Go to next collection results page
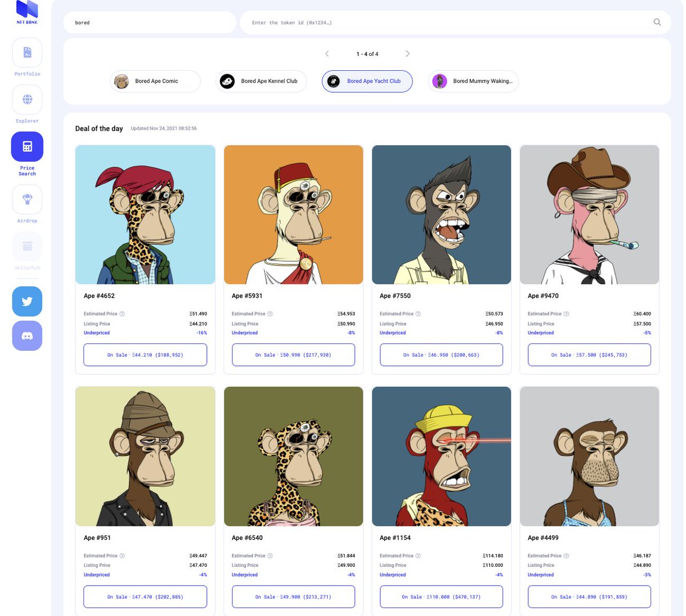 coord(408,54)
